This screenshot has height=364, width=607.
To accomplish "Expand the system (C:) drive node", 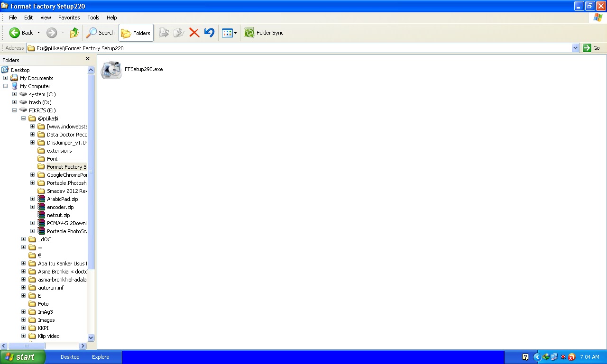I will tap(14, 94).
